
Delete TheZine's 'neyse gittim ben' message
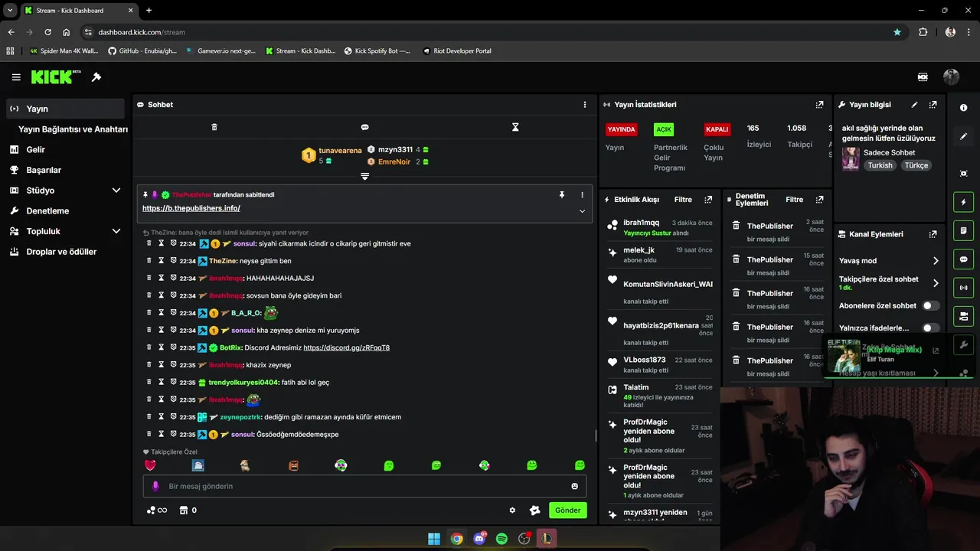(150, 261)
